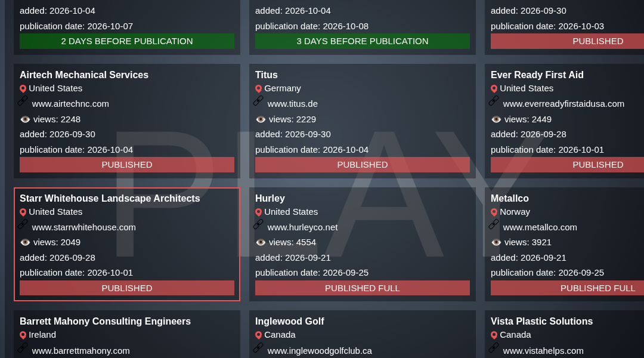Open the www.hurleyco.net link

[302, 227]
